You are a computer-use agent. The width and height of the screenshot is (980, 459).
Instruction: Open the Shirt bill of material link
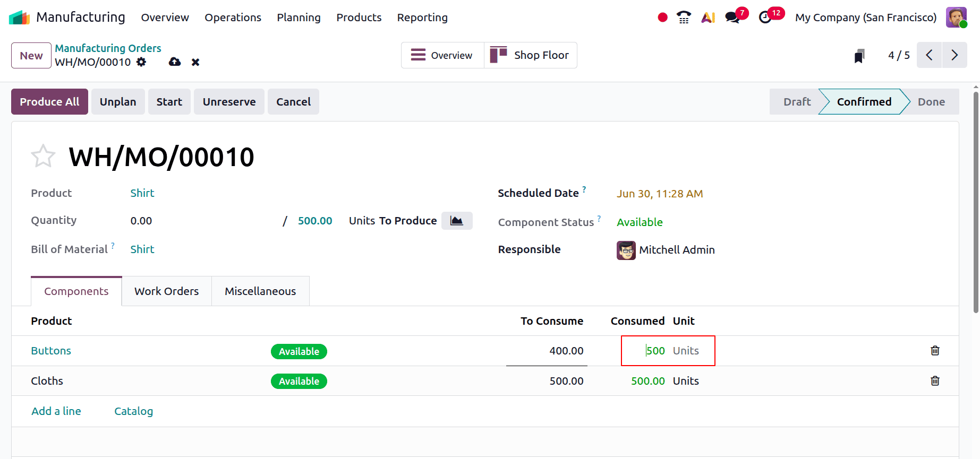142,249
